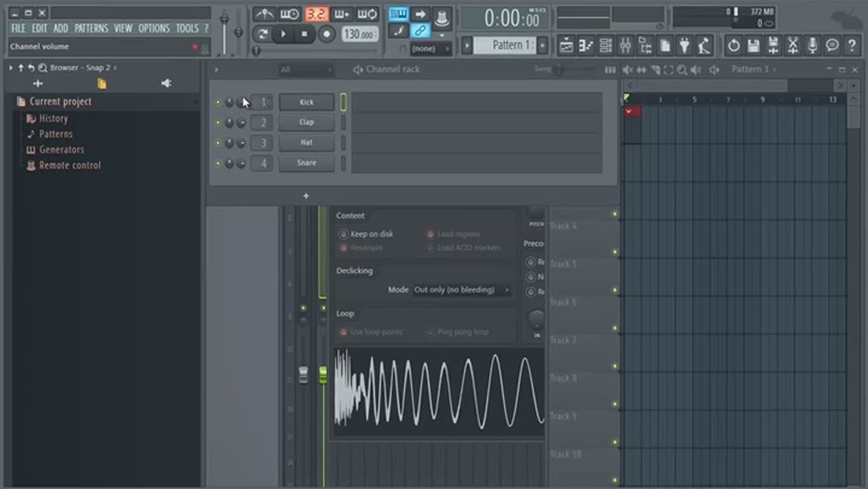
Task: Open the Piano roll view icon
Action: (x=586, y=46)
